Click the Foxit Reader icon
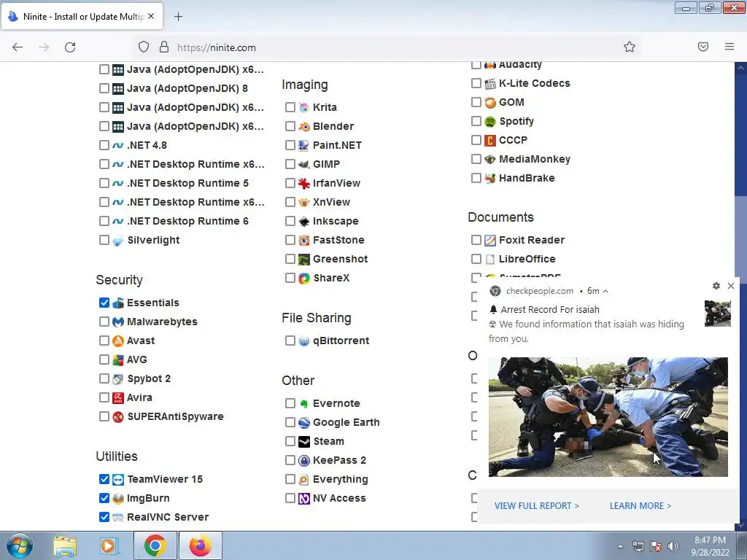Image resolution: width=747 pixels, height=560 pixels. click(x=490, y=240)
